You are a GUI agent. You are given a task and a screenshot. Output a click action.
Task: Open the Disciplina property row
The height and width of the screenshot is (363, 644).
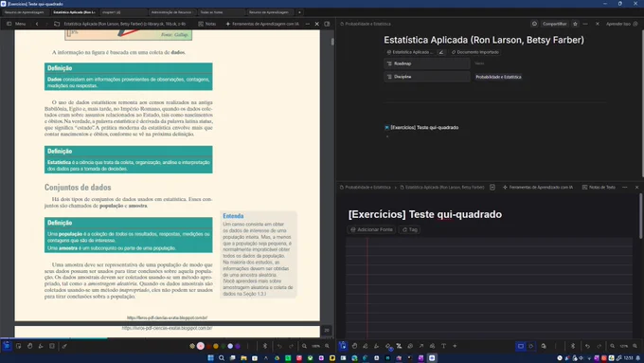[x=427, y=77]
